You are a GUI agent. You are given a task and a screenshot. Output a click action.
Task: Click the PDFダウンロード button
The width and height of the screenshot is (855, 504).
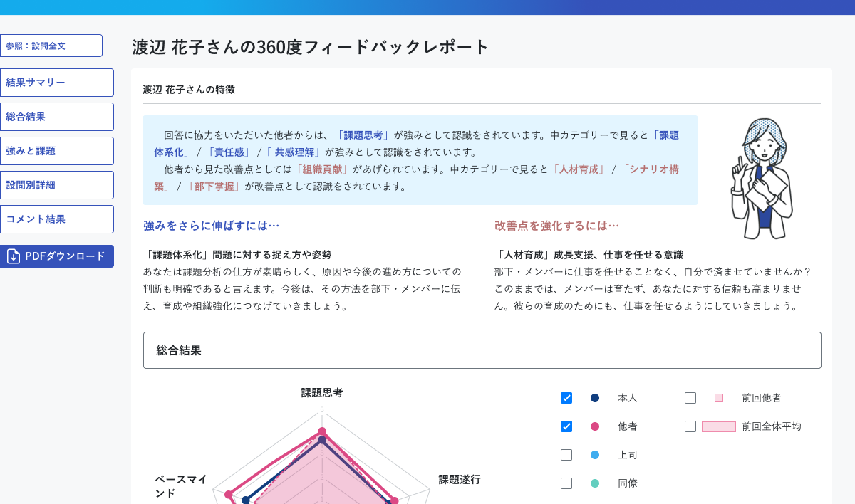(57, 256)
